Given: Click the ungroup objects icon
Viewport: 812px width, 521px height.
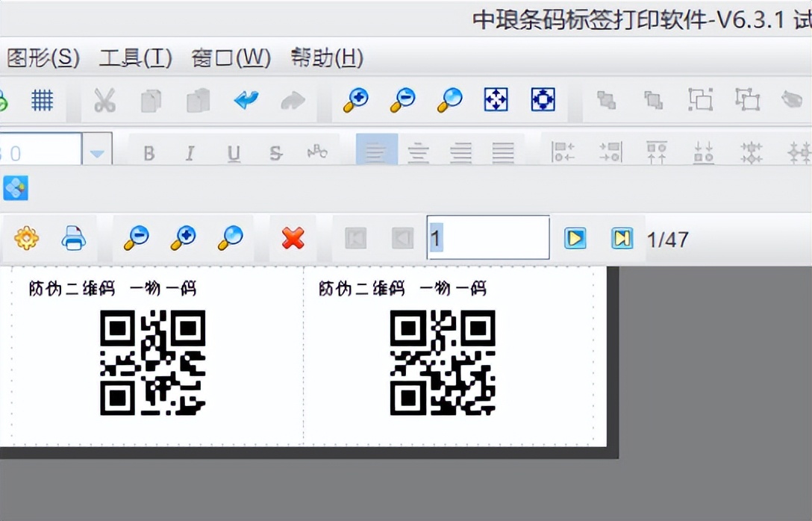Looking at the screenshot, I should click(x=747, y=99).
